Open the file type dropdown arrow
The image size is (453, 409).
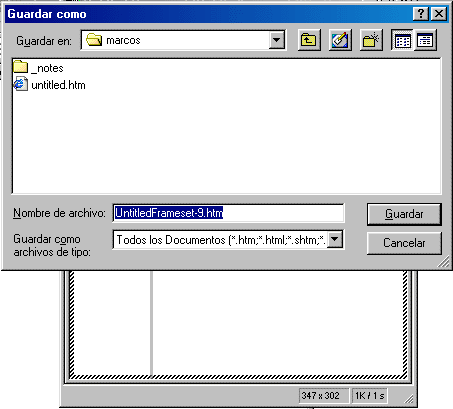pyautogui.click(x=335, y=239)
